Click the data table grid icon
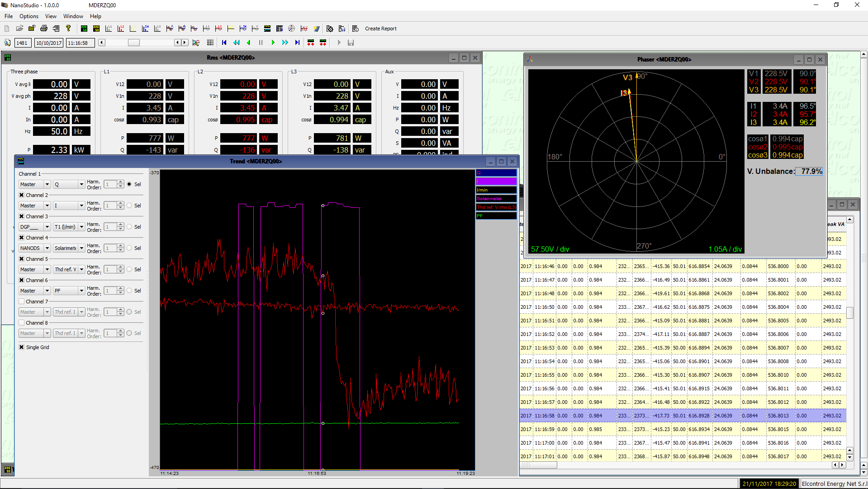This screenshot has height=489, width=868. [280, 29]
